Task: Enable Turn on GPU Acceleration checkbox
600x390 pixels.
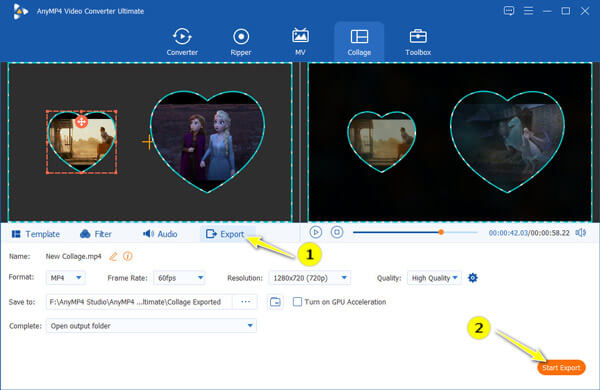Action: [297, 302]
